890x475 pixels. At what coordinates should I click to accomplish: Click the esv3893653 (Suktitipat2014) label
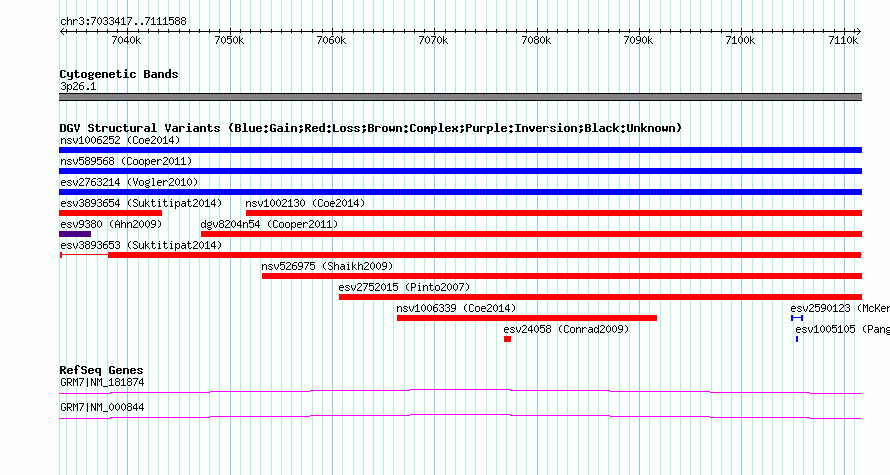[141, 245]
